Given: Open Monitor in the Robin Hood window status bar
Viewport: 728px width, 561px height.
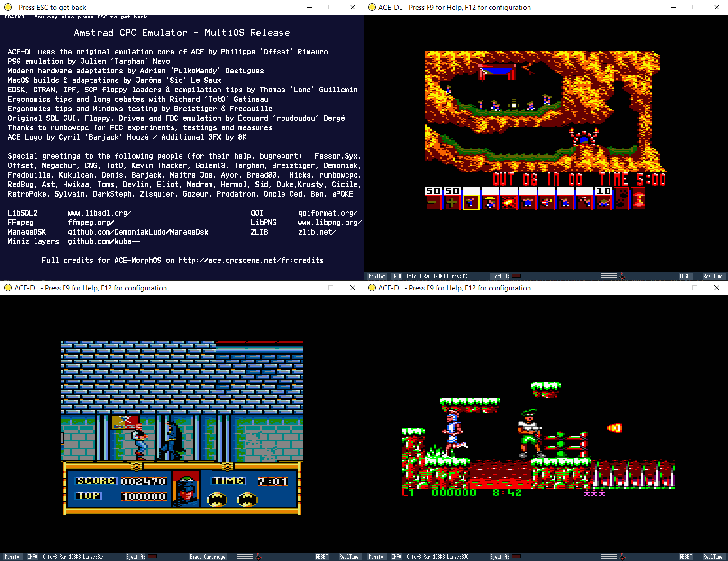Looking at the screenshot, I should (377, 557).
